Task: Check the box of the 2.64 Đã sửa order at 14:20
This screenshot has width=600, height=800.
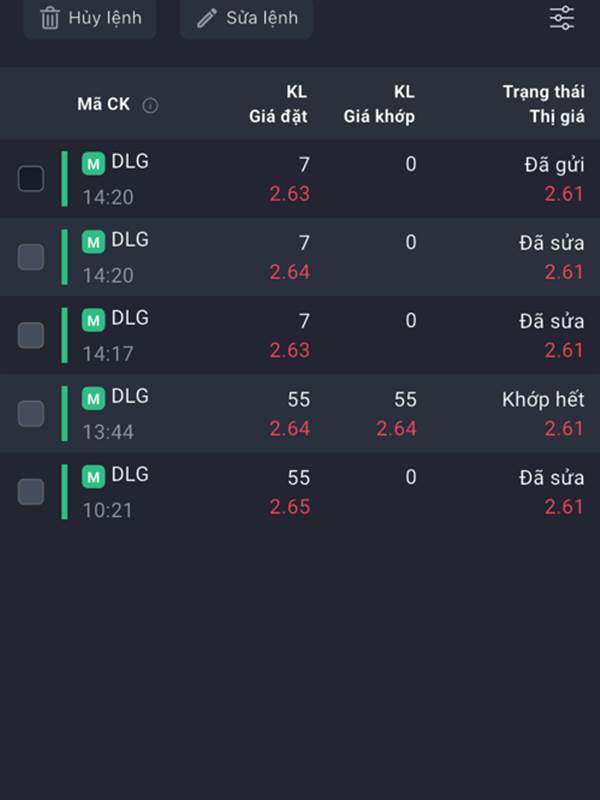Action: (31, 257)
